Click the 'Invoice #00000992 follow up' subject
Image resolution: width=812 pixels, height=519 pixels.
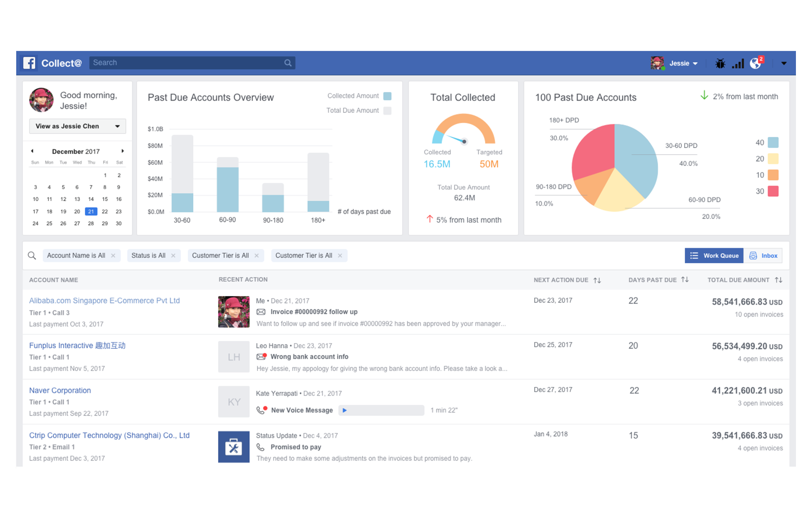tap(314, 312)
